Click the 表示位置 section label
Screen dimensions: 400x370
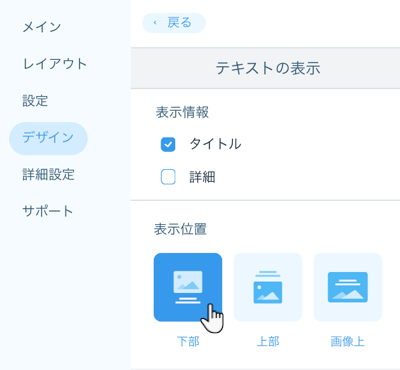pyautogui.click(x=180, y=229)
